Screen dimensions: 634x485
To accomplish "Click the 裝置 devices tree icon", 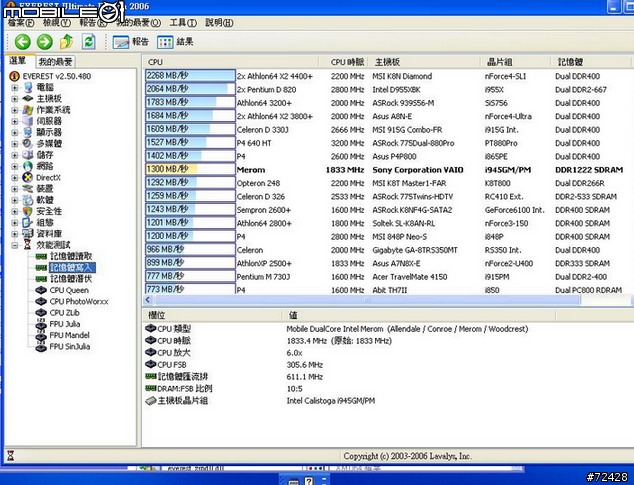I will (x=28, y=188).
